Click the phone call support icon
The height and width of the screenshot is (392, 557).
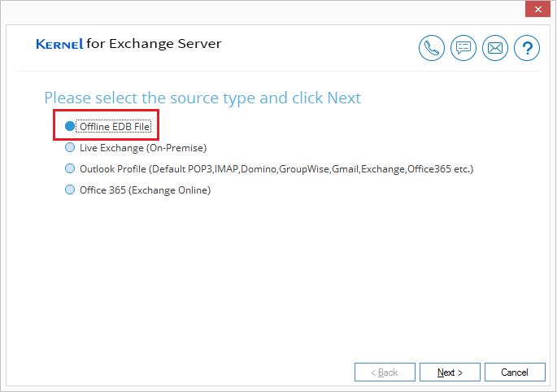tap(431, 48)
